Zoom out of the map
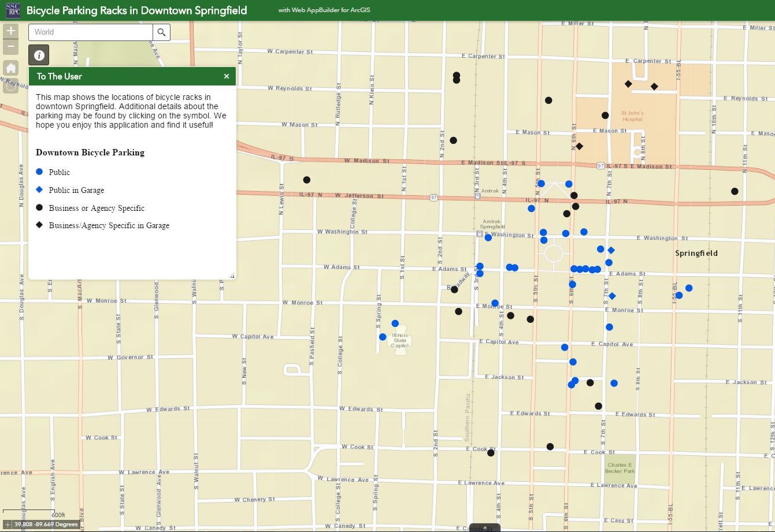Image resolution: width=775 pixels, height=532 pixels. click(10, 47)
